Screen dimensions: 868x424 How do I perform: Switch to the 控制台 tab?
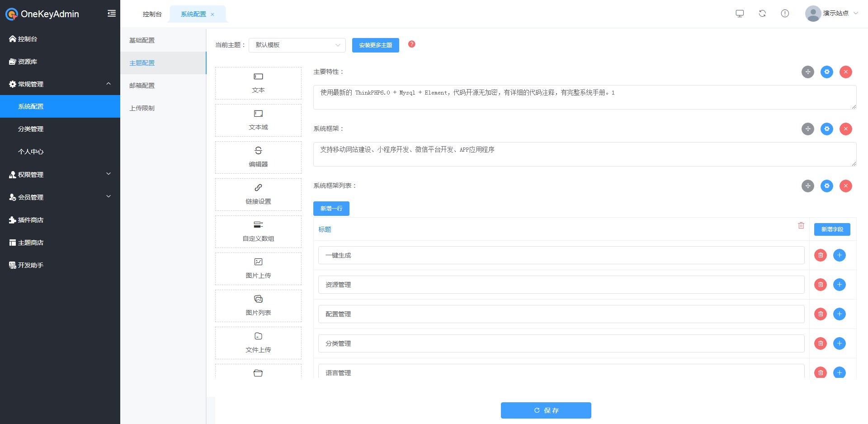click(x=152, y=14)
